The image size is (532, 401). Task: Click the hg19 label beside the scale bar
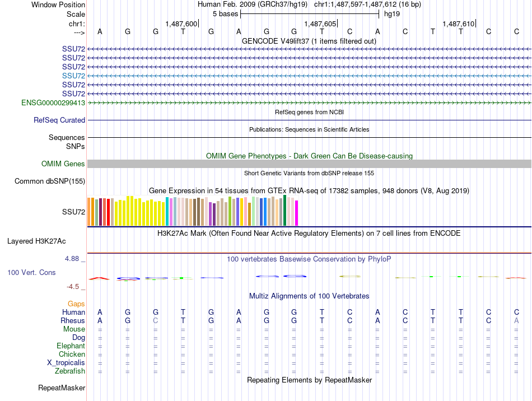392,14
